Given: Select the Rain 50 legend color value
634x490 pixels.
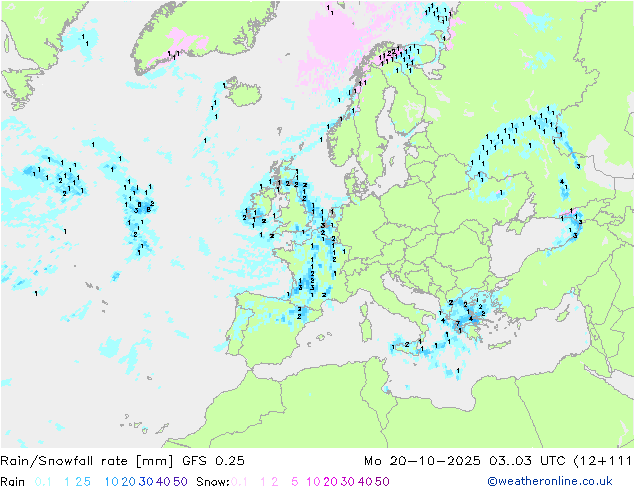Looking at the screenshot, I should [x=180, y=482].
